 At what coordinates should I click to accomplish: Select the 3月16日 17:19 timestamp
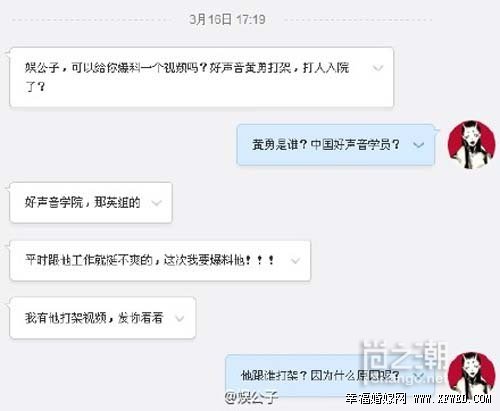227,19
